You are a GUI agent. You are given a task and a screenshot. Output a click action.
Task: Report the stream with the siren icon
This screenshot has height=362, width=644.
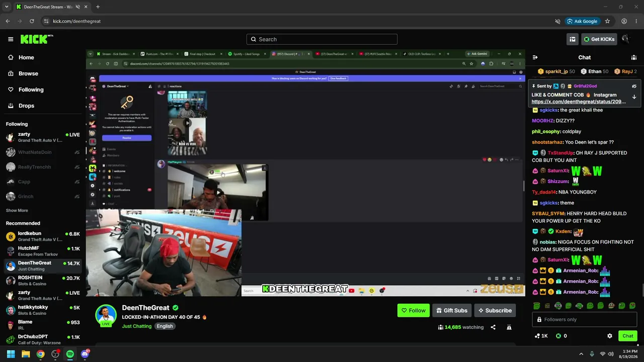[x=509, y=327]
